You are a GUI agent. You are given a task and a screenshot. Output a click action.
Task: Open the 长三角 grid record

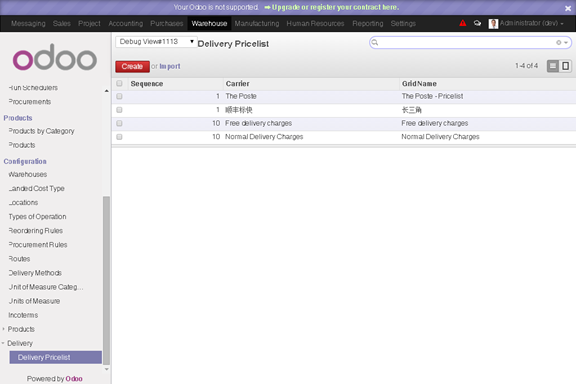pos(412,110)
